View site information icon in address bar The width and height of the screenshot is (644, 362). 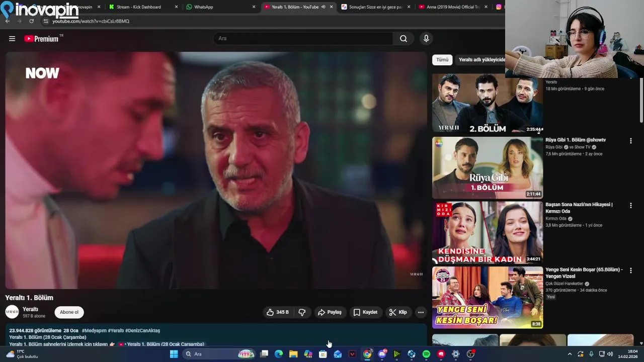click(46, 21)
